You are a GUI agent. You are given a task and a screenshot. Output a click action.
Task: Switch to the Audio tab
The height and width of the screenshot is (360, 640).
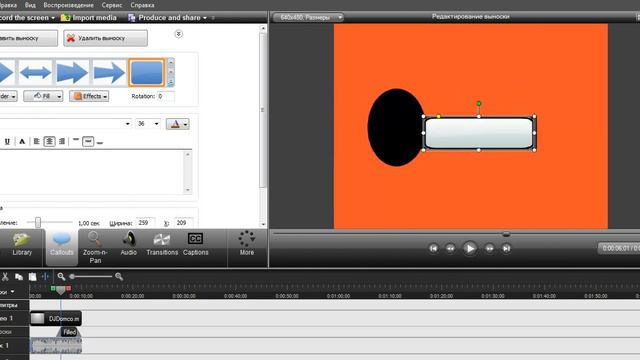[x=128, y=245]
